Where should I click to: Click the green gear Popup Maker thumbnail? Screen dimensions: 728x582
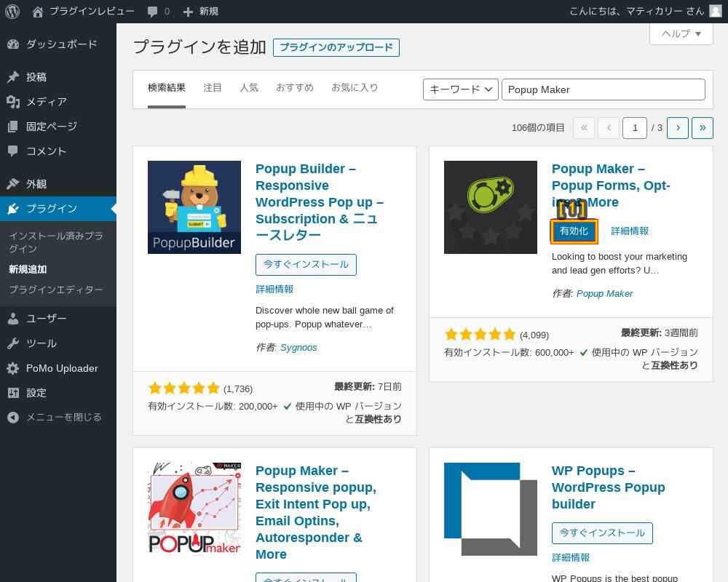490,207
